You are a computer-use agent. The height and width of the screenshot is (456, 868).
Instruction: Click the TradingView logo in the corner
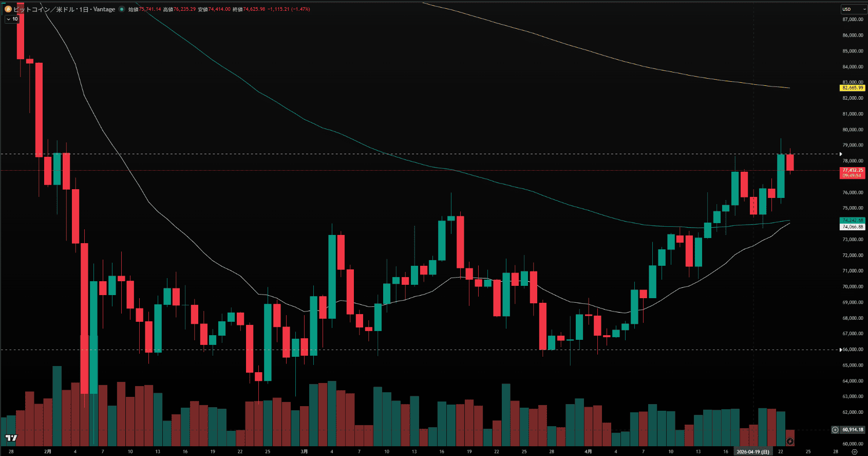(11, 438)
